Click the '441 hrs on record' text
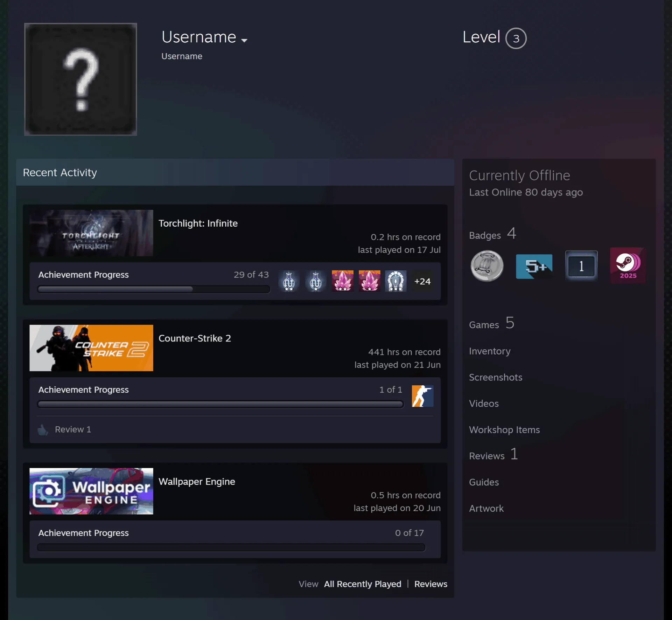Viewport: 672px width, 620px height. pyautogui.click(x=404, y=352)
